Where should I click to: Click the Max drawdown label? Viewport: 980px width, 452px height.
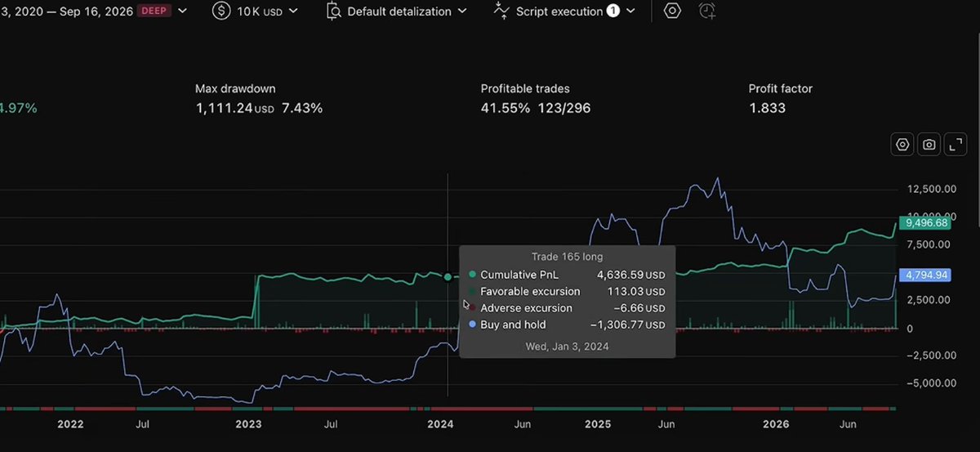coord(235,88)
